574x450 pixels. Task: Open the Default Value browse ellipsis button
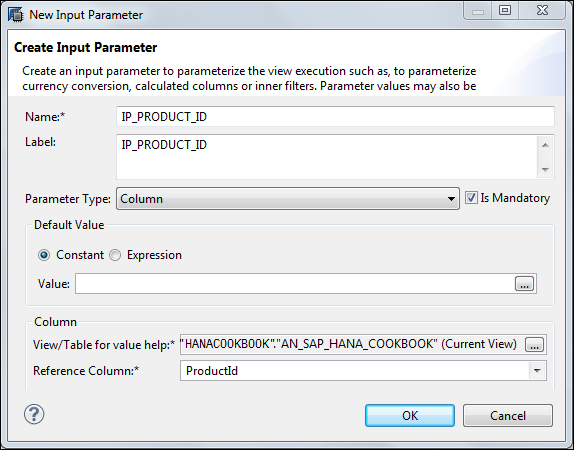tap(524, 284)
